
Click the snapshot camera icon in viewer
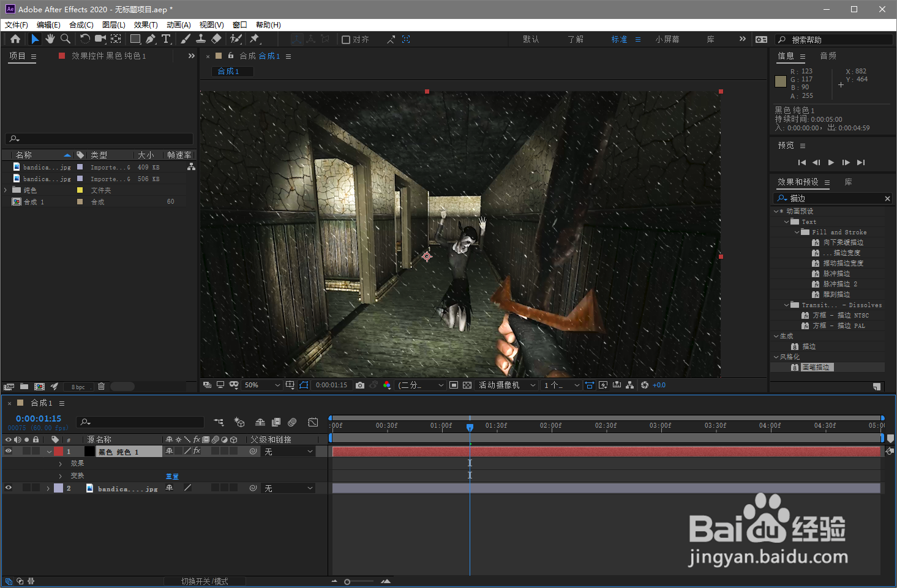(360, 385)
